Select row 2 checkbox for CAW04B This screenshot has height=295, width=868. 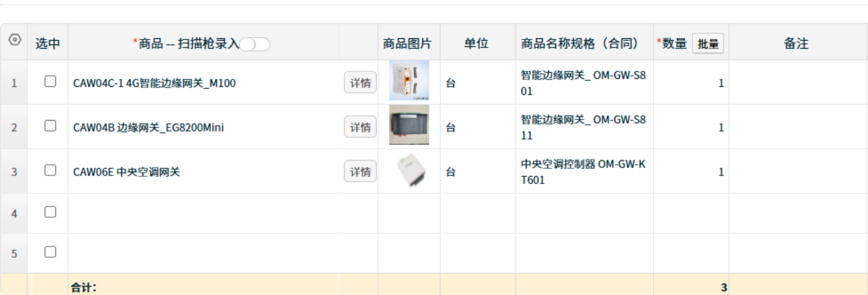(50, 126)
